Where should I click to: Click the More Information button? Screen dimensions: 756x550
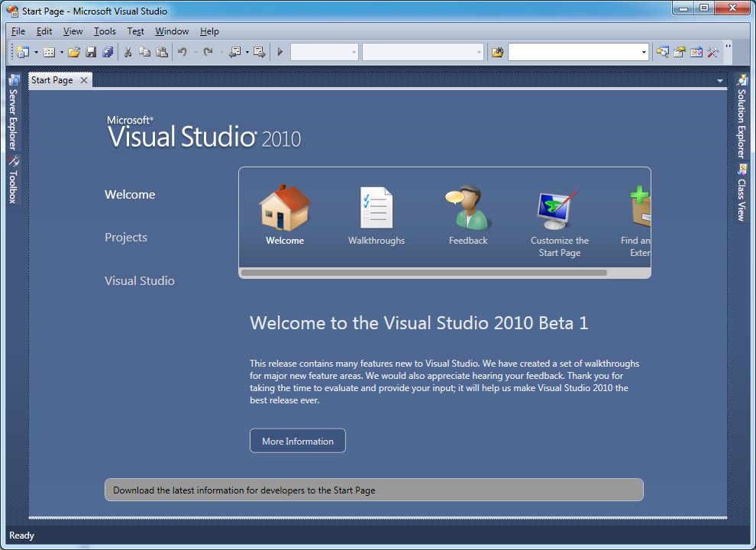click(x=298, y=441)
